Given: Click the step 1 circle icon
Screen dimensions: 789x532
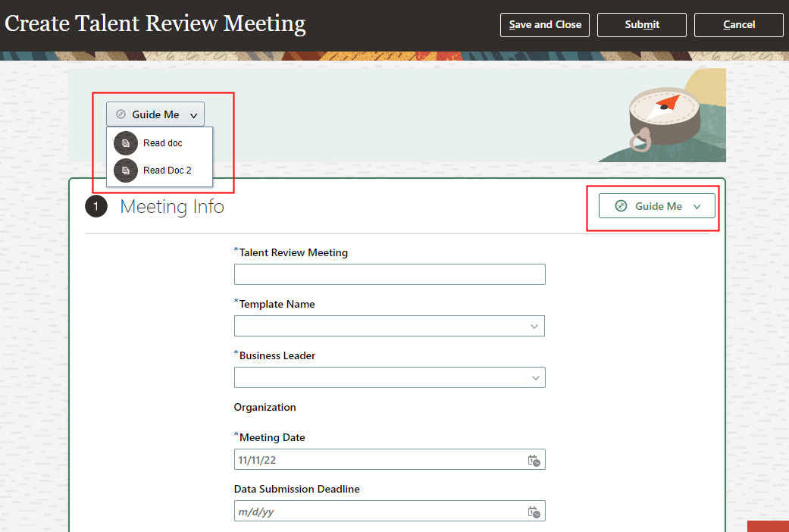Looking at the screenshot, I should 96,206.
